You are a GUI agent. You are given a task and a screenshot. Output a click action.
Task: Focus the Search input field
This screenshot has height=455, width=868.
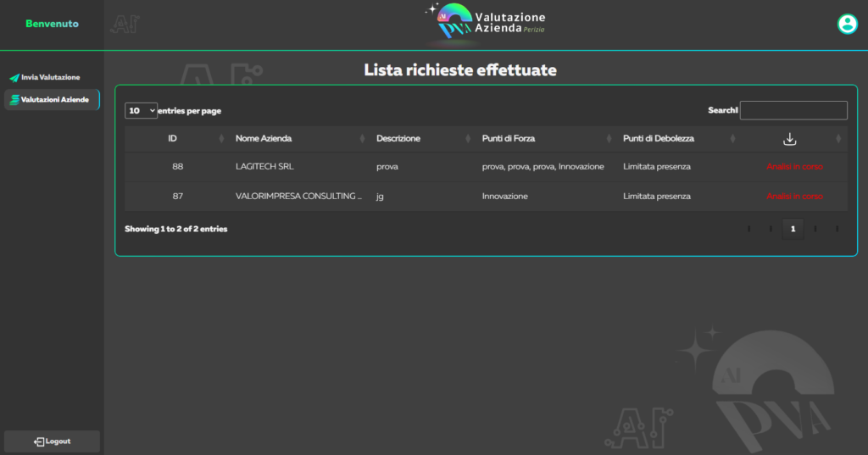[x=793, y=110]
